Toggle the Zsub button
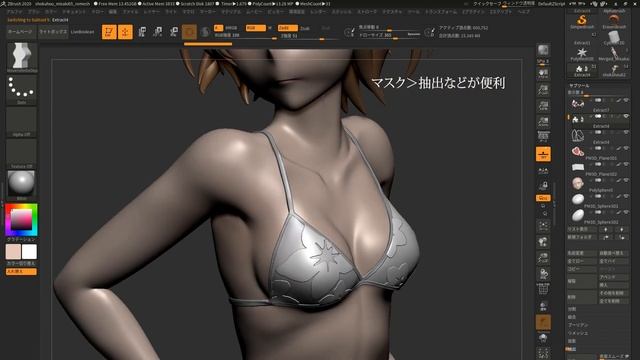 pyautogui.click(x=305, y=28)
